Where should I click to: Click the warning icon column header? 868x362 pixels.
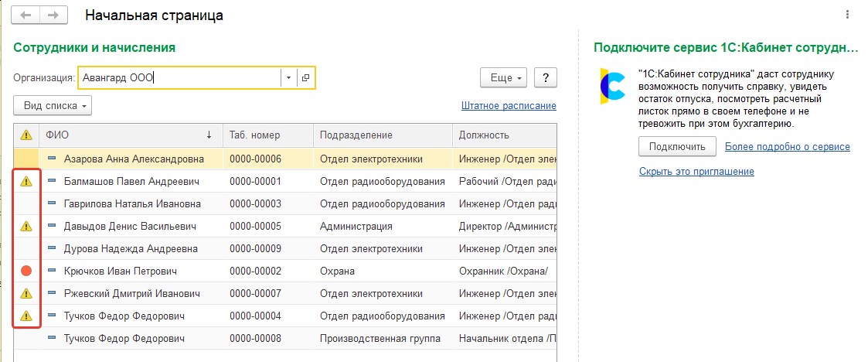[26, 135]
